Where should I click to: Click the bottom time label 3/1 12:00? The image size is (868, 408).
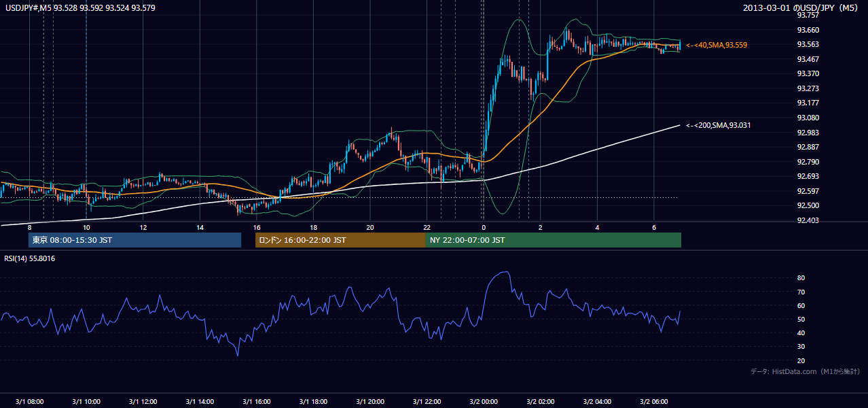[x=143, y=401]
